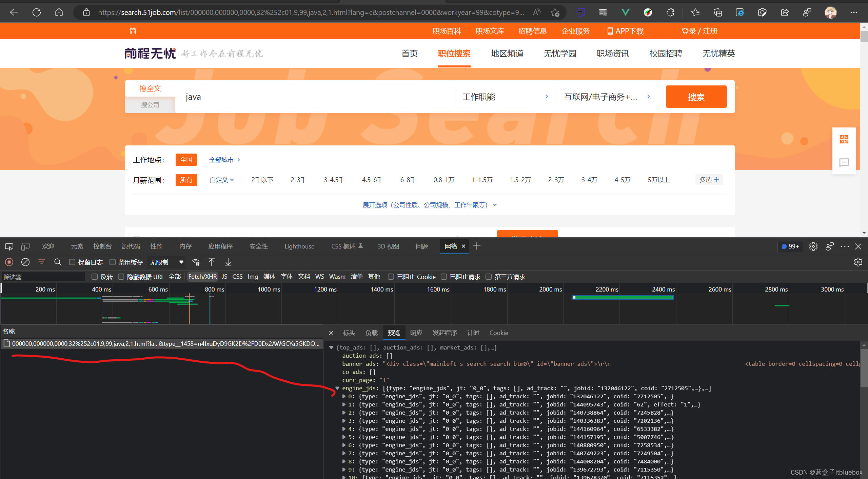The image size is (868, 479).
Task: Collapse the engine_jds array node
Action: (337, 388)
